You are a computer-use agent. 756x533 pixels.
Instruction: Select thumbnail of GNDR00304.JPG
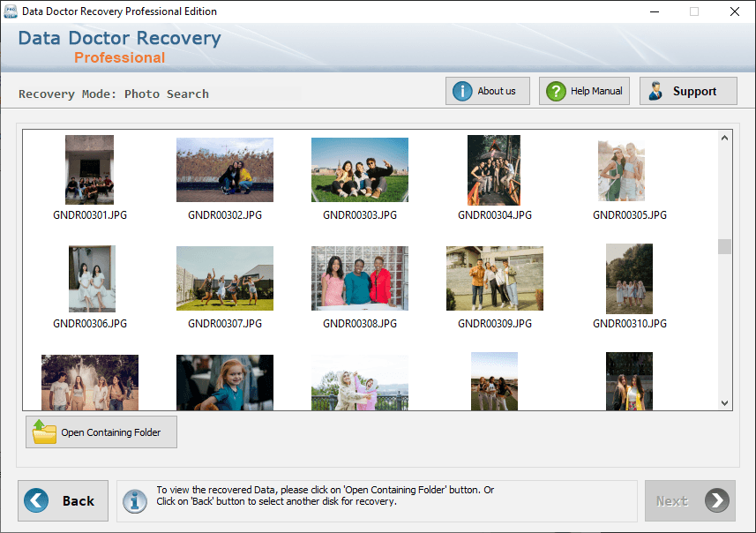tap(494, 170)
